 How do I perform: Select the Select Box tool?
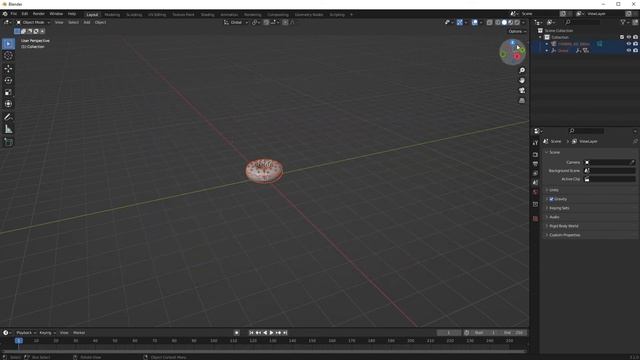click(8, 44)
